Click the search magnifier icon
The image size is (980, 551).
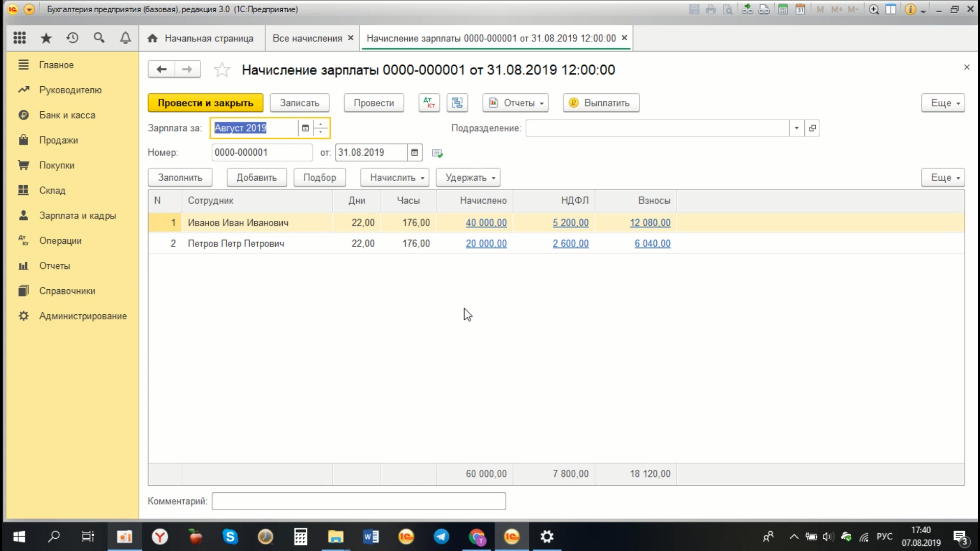click(99, 38)
